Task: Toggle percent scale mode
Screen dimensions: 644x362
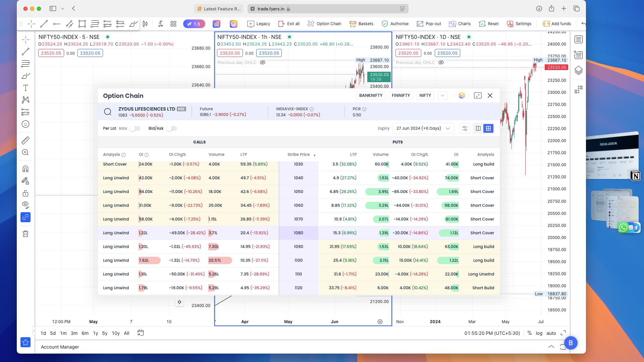Action: [x=530, y=333]
